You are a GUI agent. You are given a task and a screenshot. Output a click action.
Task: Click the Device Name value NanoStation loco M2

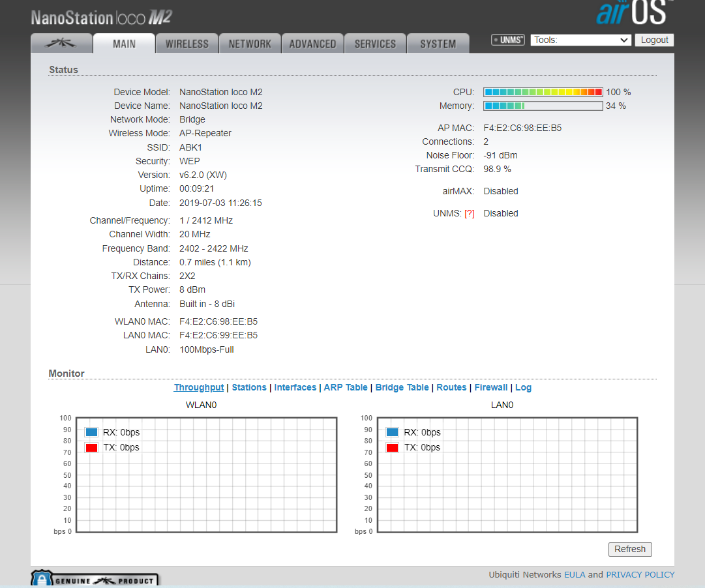coord(221,106)
